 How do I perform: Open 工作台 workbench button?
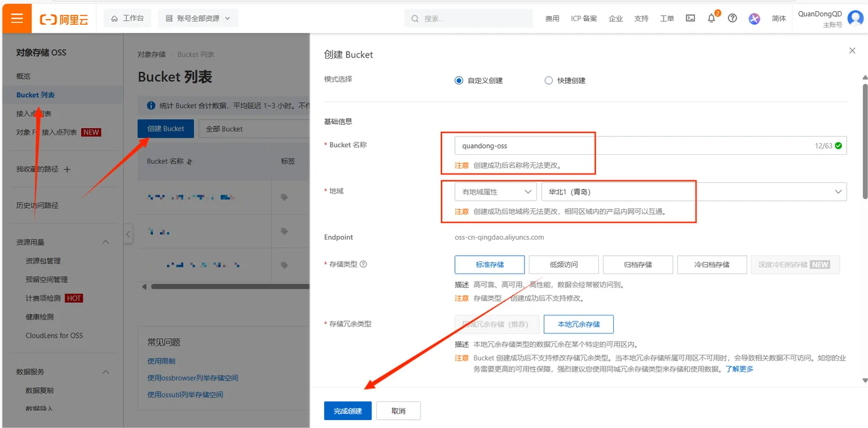click(127, 19)
